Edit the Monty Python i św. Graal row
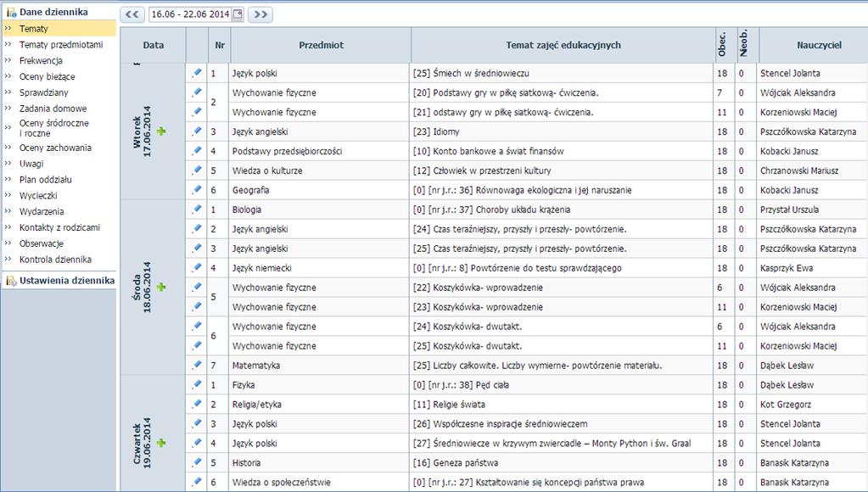This screenshot has width=868, height=492. 197,443
